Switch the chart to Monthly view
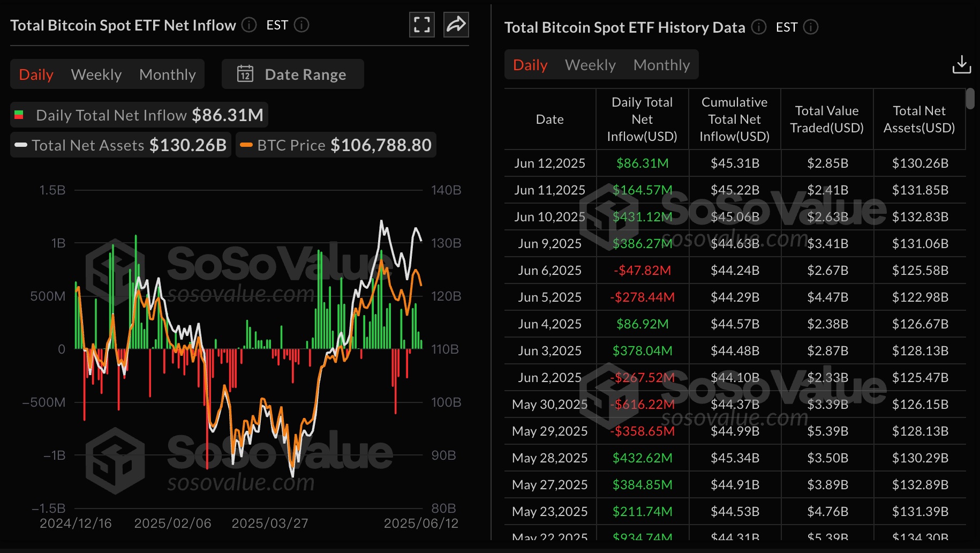980x553 pixels. click(168, 74)
